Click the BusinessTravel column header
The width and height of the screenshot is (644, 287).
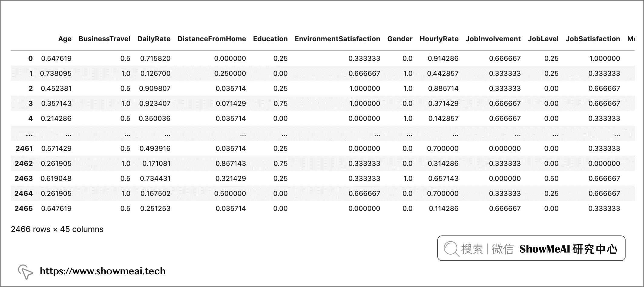coord(104,39)
